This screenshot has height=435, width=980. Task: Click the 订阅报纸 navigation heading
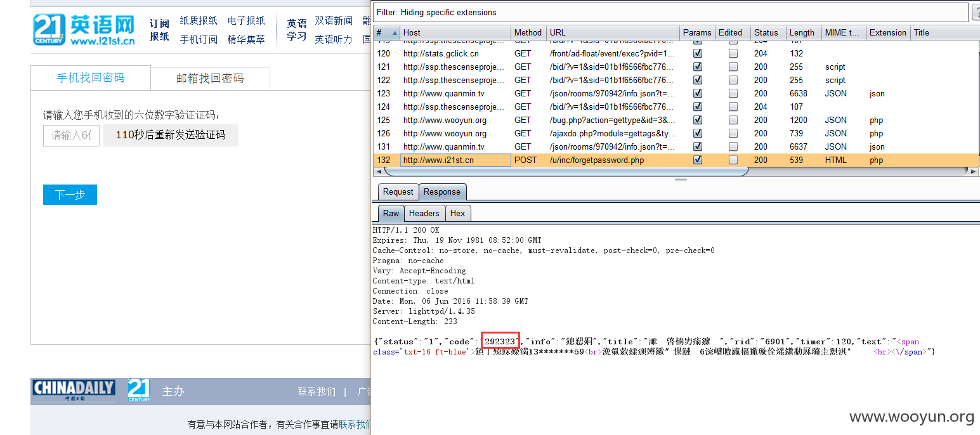point(159,30)
